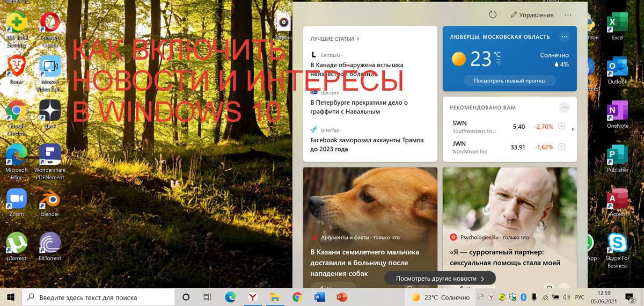Open Wi-Fi network tray icon

[545, 297]
